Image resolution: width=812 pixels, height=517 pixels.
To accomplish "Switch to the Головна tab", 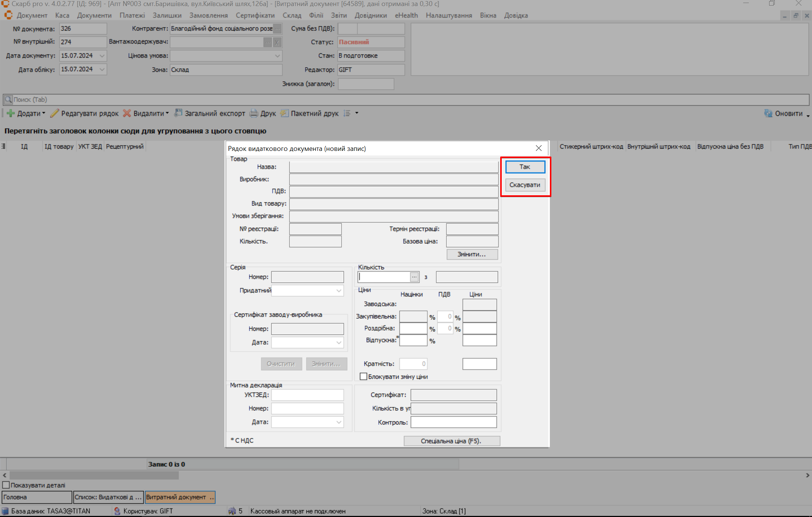I will pyautogui.click(x=36, y=497).
